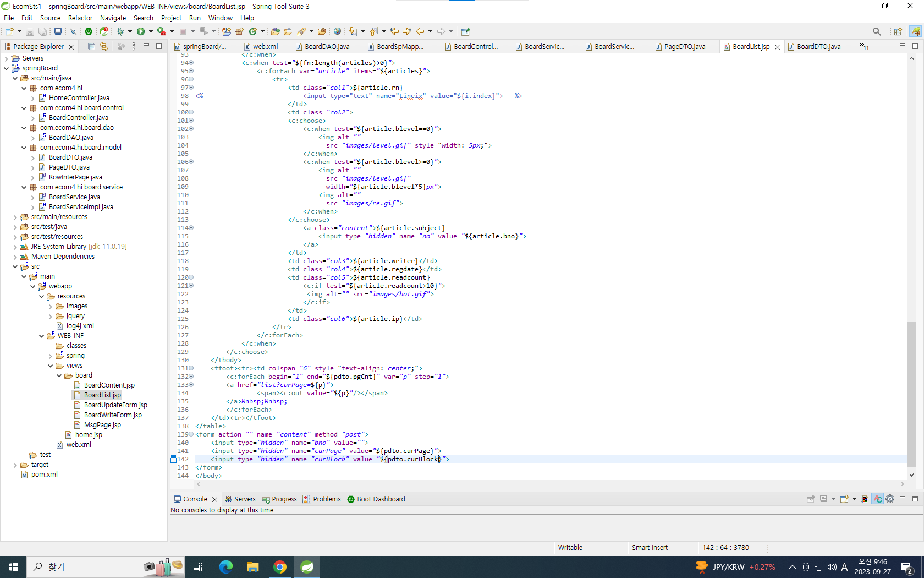Collapse code fold at line 131
Image resolution: width=924 pixels, height=578 pixels.
click(191, 368)
